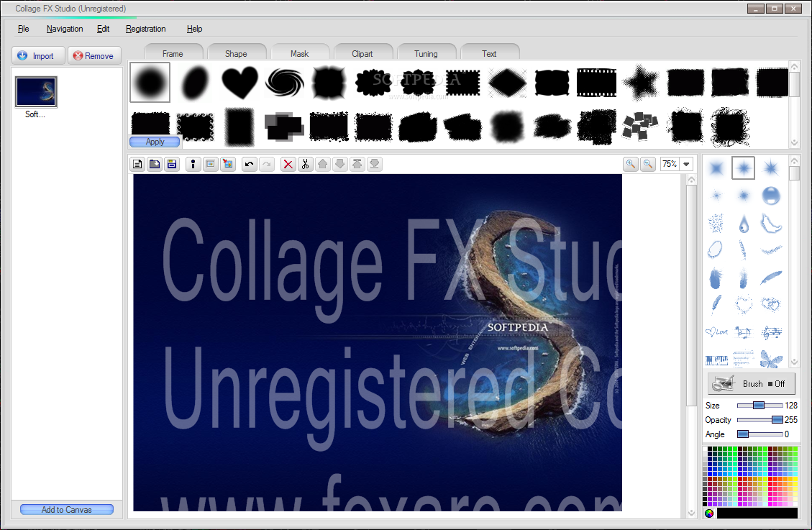Open the Navigation menu
The image size is (812, 530).
pos(65,29)
